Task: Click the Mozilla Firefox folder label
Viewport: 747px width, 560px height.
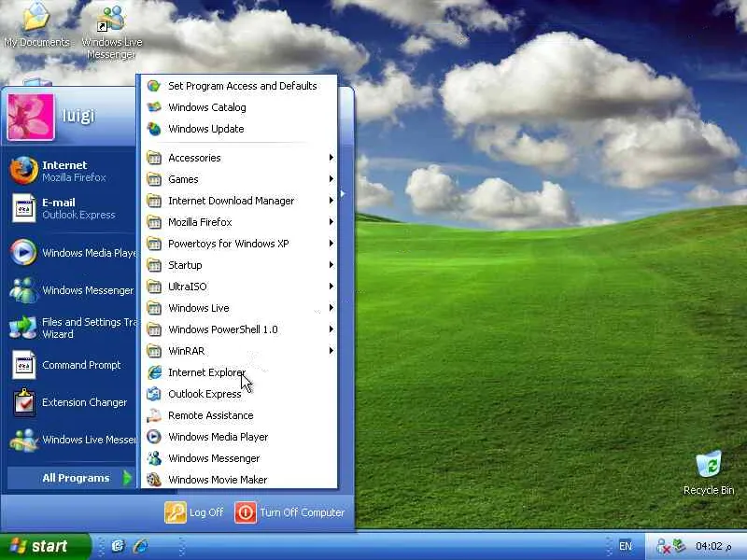Action: pyautogui.click(x=200, y=222)
